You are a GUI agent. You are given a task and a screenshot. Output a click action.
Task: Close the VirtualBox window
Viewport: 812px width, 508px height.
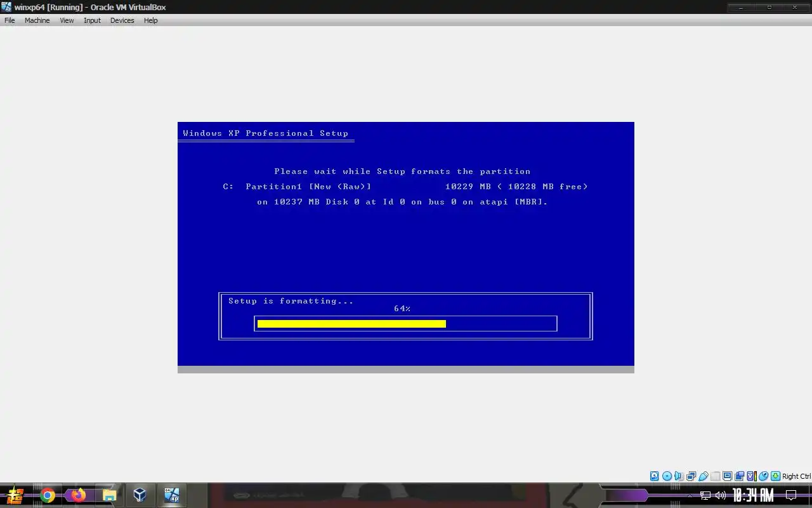[x=796, y=7]
